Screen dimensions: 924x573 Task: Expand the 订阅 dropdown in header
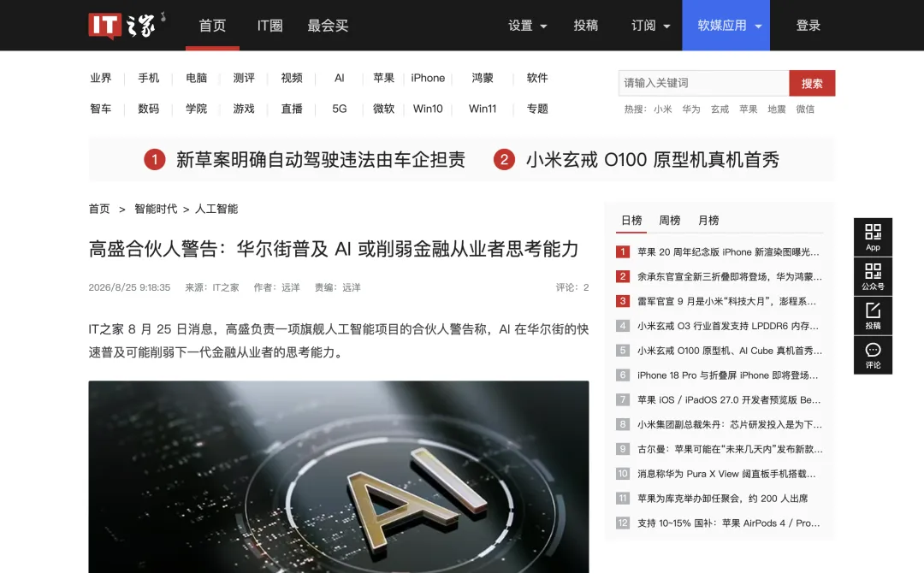tap(650, 26)
